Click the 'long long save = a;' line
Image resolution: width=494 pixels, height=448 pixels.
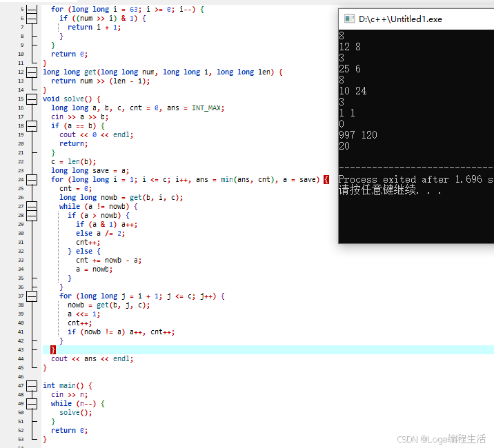90,171
